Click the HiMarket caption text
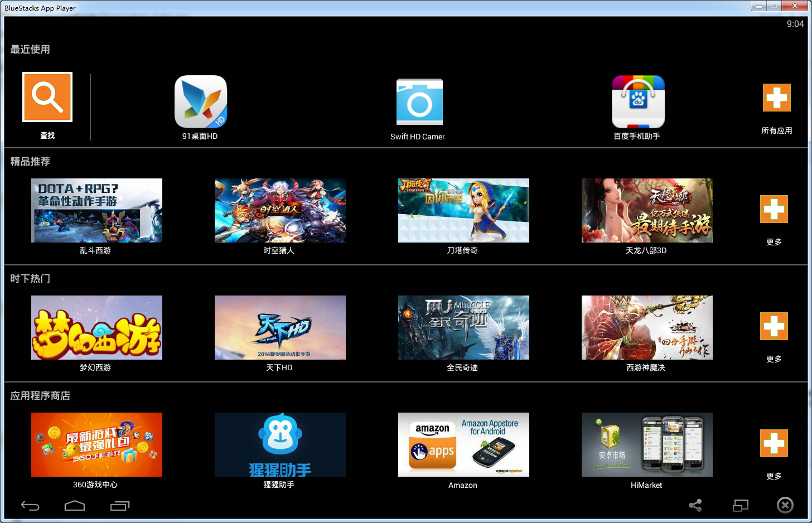Image resolution: width=812 pixels, height=523 pixels. 646,485
